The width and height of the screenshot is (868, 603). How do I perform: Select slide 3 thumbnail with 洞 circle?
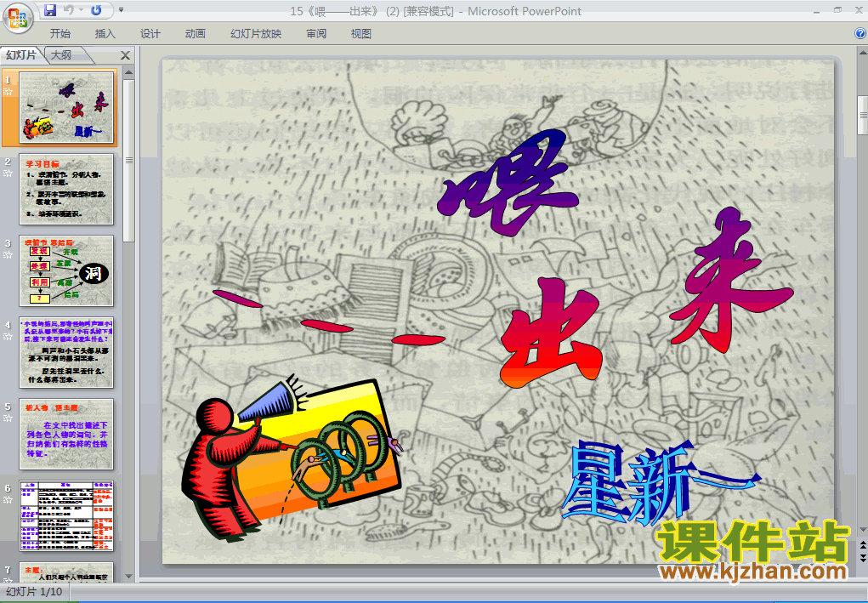[66, 270]
